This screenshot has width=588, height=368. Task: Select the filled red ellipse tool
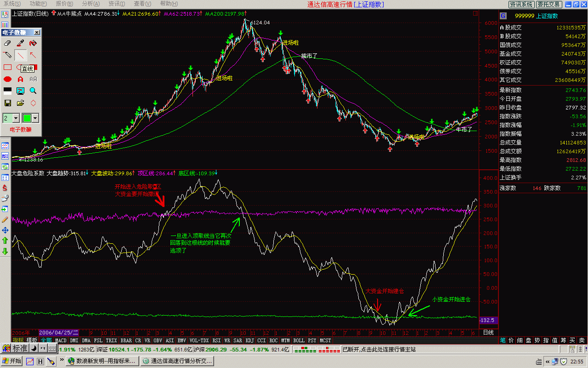(x=7, y=79)
